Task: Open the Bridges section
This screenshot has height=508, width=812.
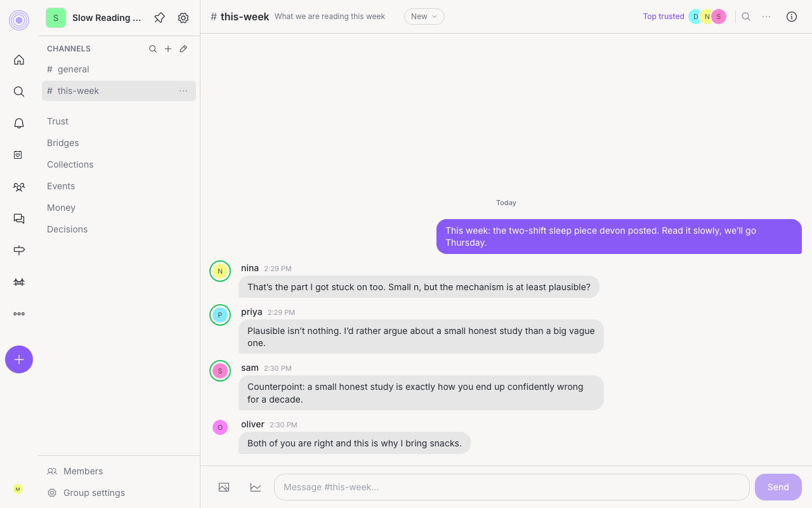Action: tap(63, 143)
